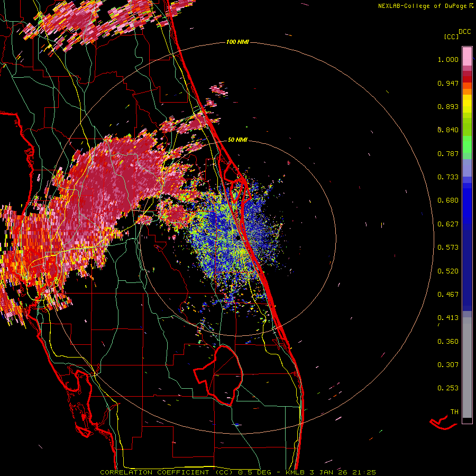Select the 1.000 value on the legend
This screenshot has width=476, height=476.
click(x=448, y=59)
